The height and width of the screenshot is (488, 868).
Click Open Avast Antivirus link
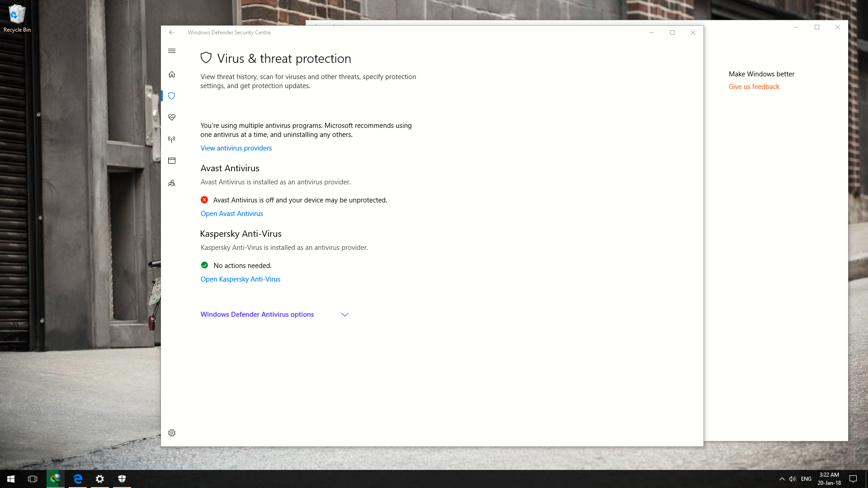point(231,214)
